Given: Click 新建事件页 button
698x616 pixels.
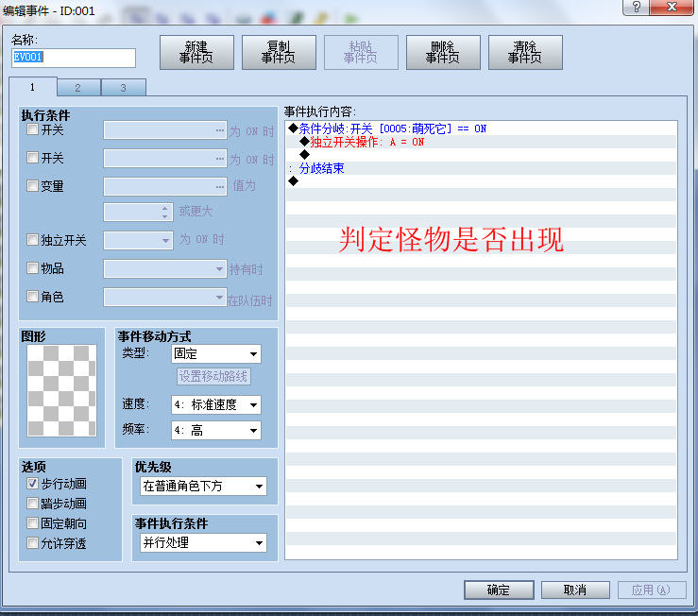Looking at the screenshot, I should (196, 53).
